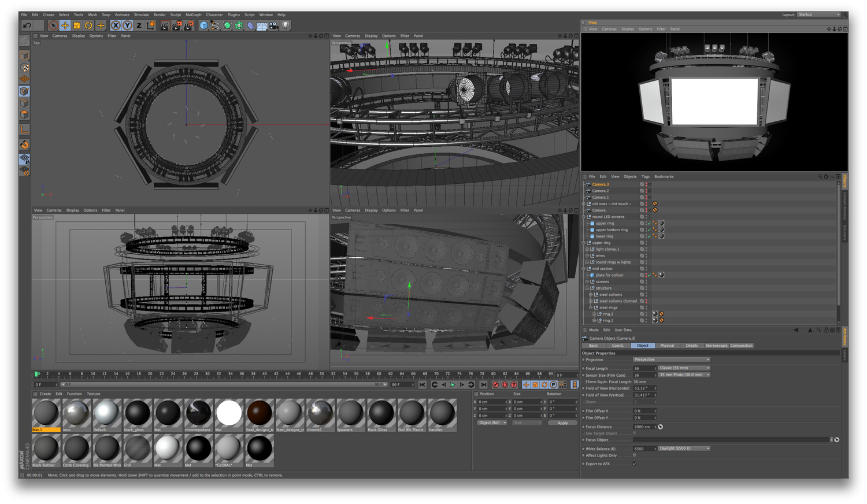Open the White Balance Daylight preset dropdown
Screen dimensions: 867x504
pyautogui.click(x=684, y=449)
